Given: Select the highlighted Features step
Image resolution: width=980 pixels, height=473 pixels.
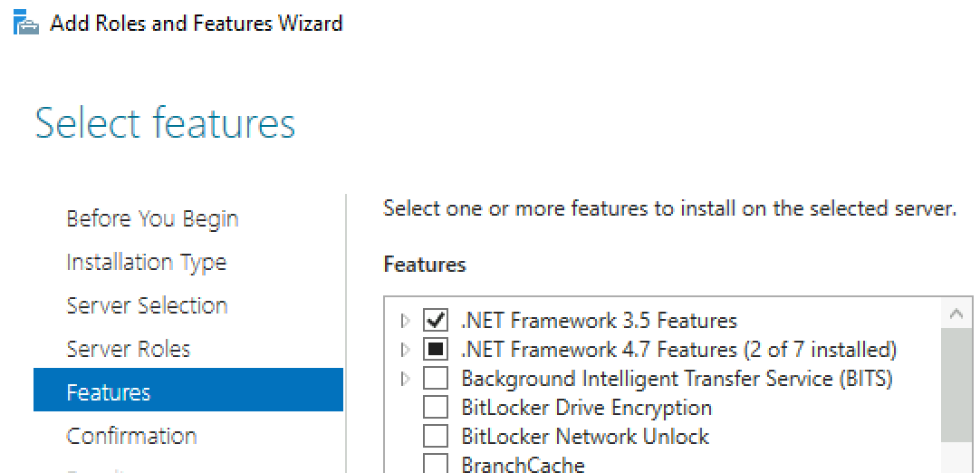Looking at the screenshot, I should pyautogui.click(x=188, y=390).
